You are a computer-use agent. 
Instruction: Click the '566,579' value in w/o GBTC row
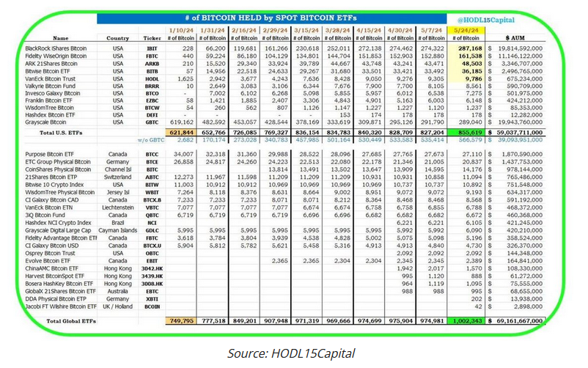click(470, 140)
